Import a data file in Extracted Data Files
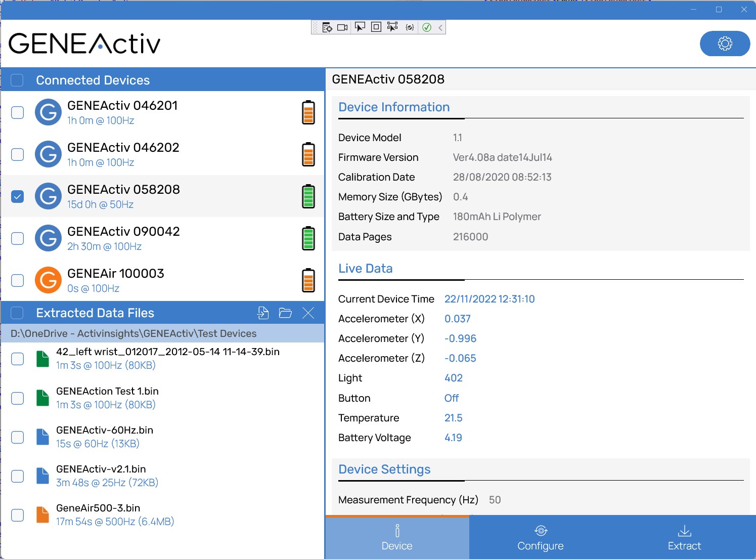 point(263,313)
